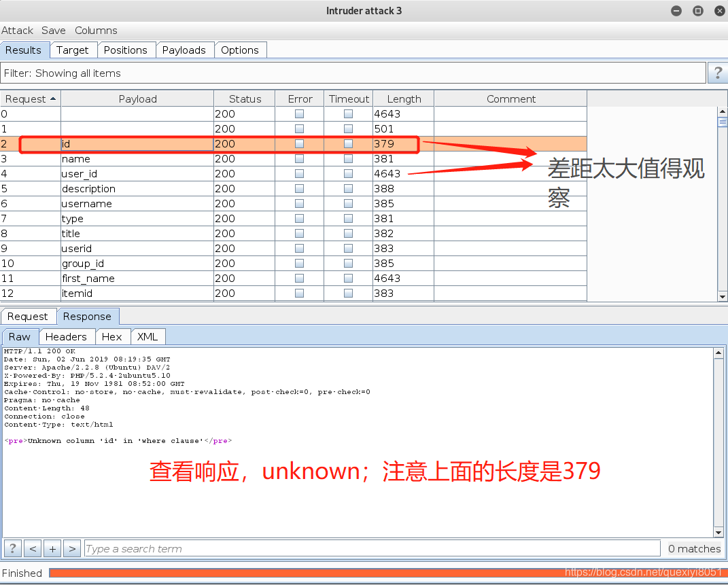Image resolution: width=728 pixels, height=585 pixels.
Task: Select the row with payload userid
Action: (x=294, y=248)
